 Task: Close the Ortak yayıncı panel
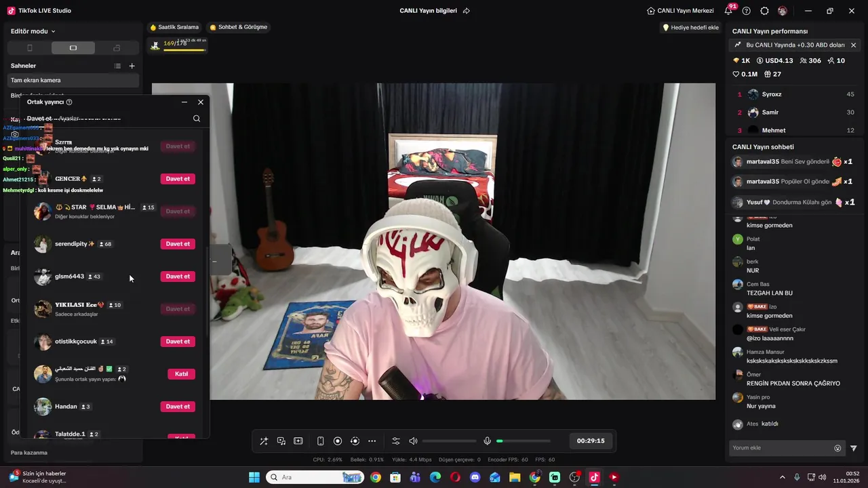201,102
